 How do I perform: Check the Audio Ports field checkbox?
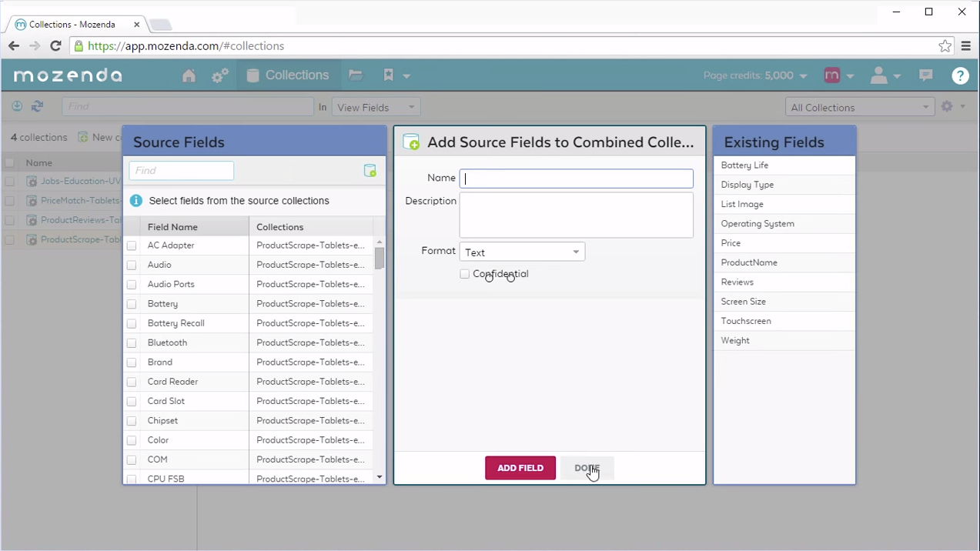click(132, 285)
